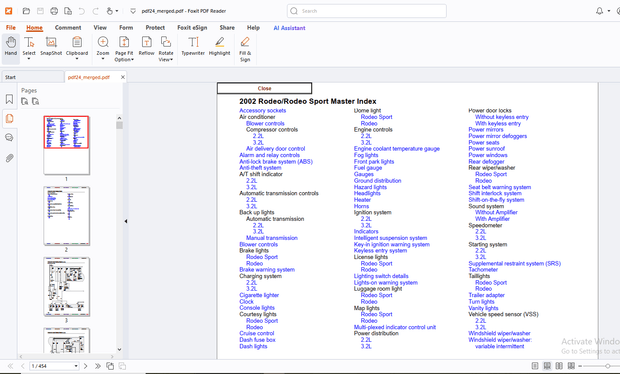Click thumbnail panel scroll down arrow

point(119,349)
